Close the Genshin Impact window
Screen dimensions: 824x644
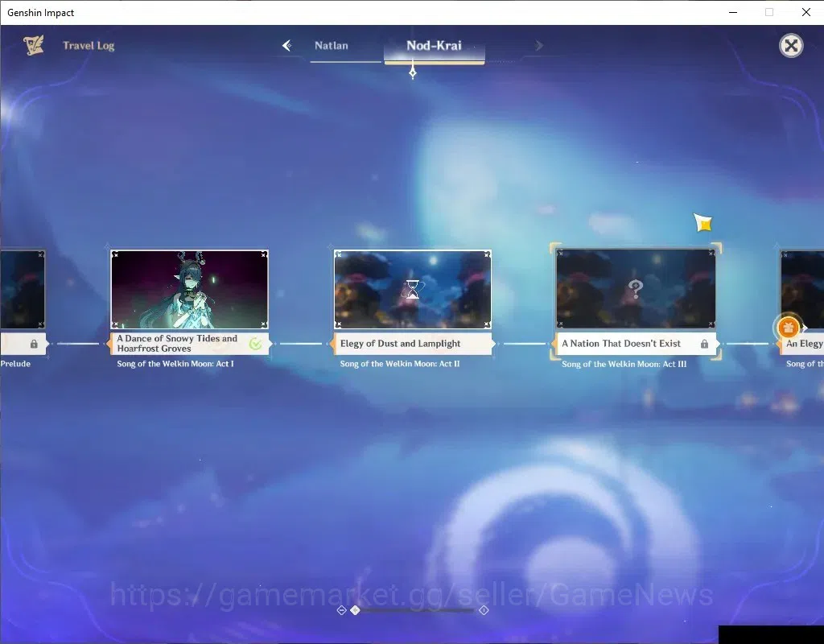806,12
